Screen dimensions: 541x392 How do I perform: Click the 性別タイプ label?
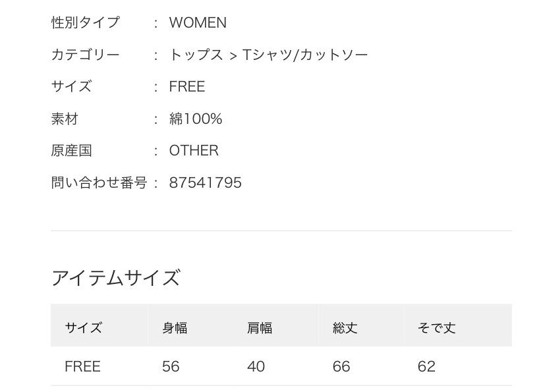[86, 23]
